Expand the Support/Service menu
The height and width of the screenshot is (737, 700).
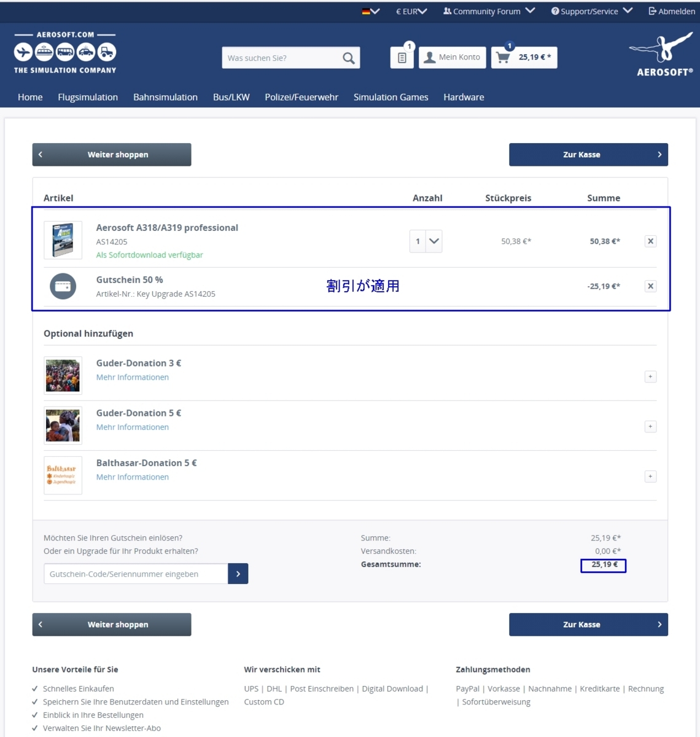(x=591, y=11)
